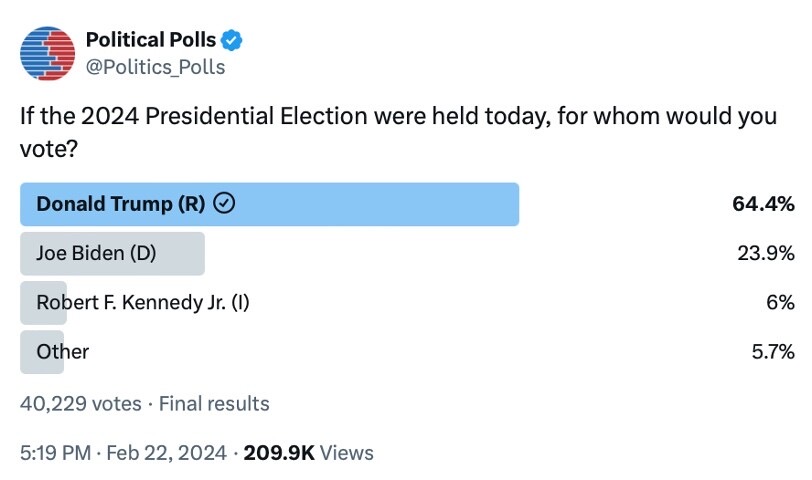The image size is (812, 480).
Task: Select the Other poll option
Action: point(62,351)
